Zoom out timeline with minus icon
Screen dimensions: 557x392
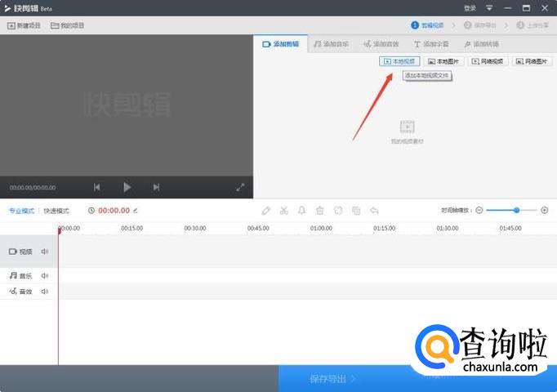coord(479,210)
